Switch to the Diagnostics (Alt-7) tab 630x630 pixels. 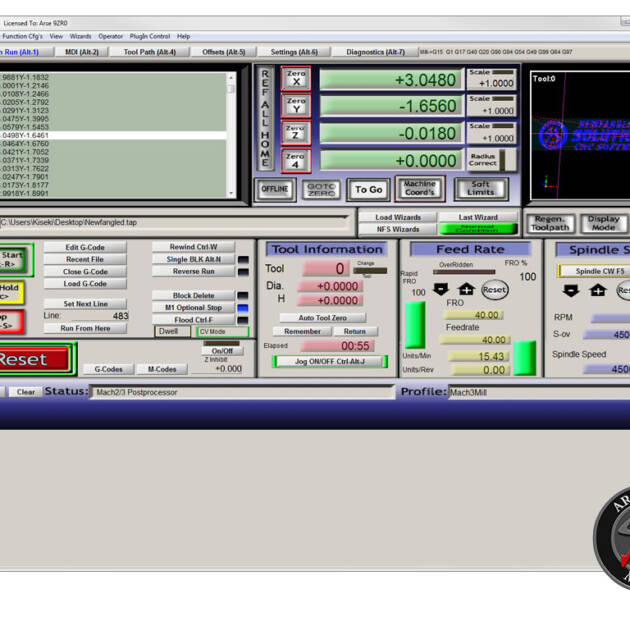pos(375,51)
